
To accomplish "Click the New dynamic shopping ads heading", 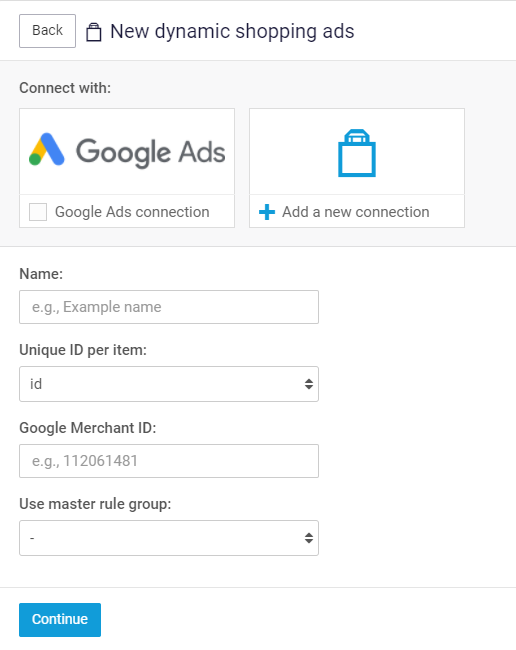I will point(232,32).
